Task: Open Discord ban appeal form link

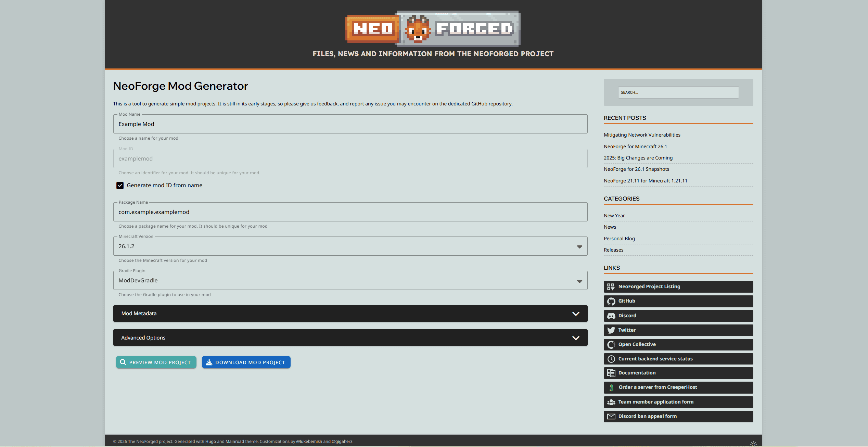Action: 678,417
